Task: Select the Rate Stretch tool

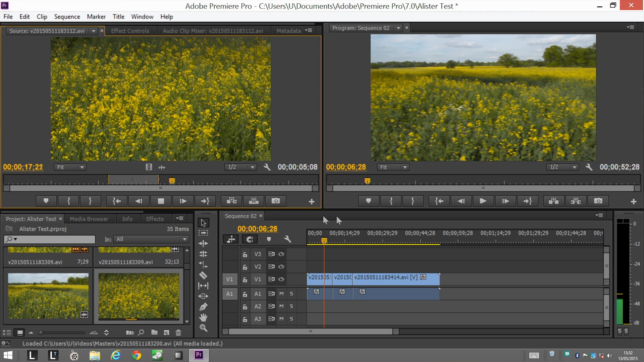Action: click(x=203, y=265)
